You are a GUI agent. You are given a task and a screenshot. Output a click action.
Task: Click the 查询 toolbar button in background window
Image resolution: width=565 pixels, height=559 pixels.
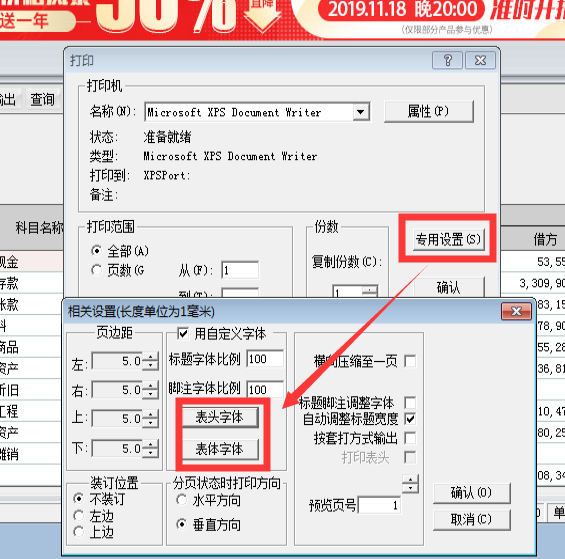(x=43, y=99)
